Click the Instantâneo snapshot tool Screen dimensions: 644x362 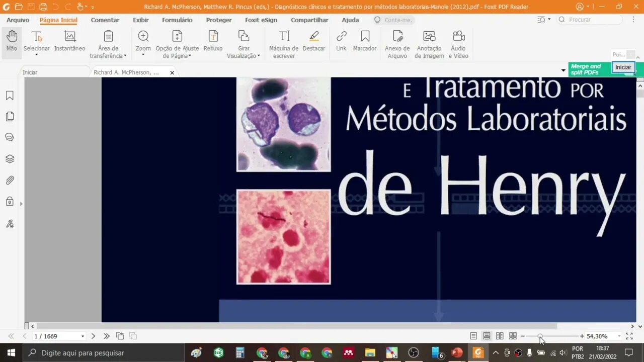coord(70,41)
